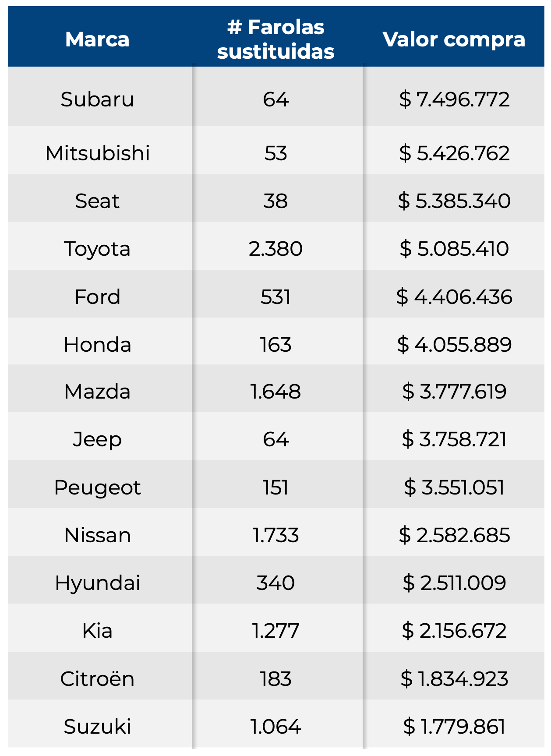Select the Seat brand cell
This screenshot has height=756, width=551.
point(97,201)
